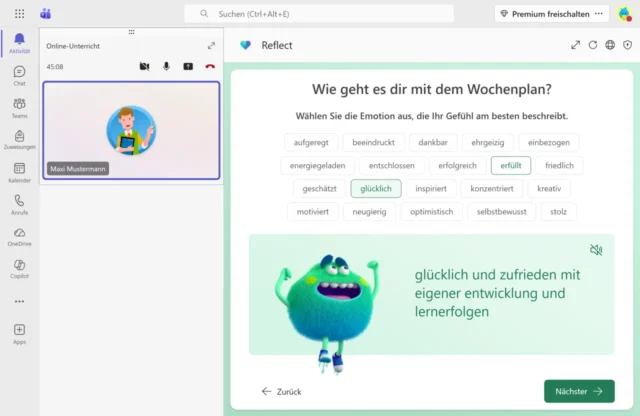This screenshot has width=640, height=416.
Task: Continue with the Nächster button
Action: coord(579,391)
